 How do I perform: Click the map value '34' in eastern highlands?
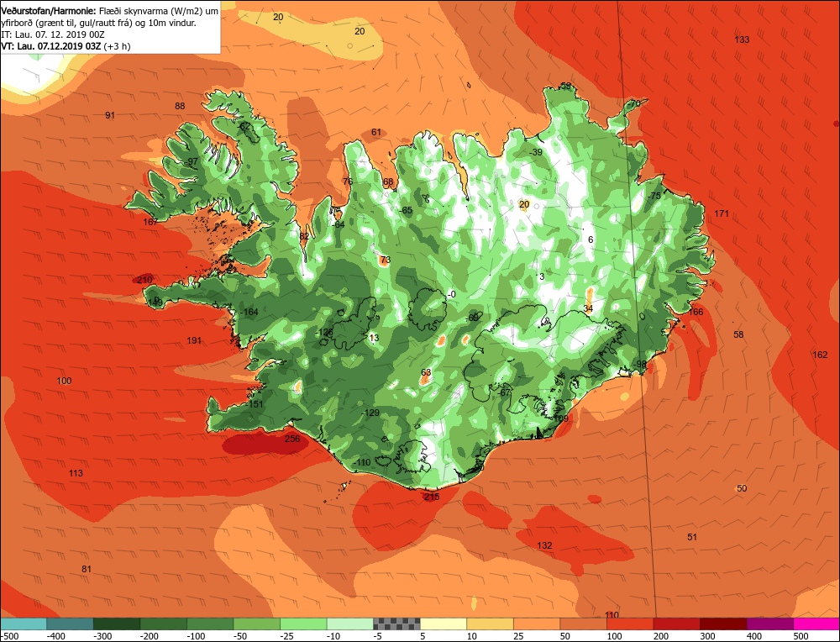click(588, 308)
